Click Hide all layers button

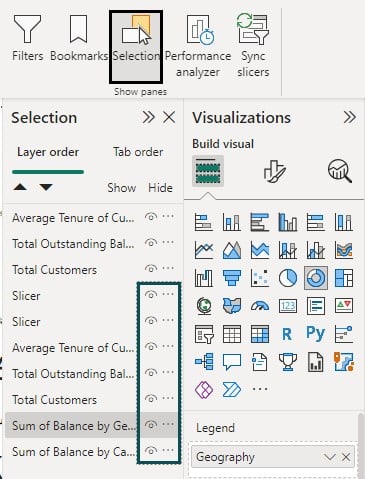[160, 188]
